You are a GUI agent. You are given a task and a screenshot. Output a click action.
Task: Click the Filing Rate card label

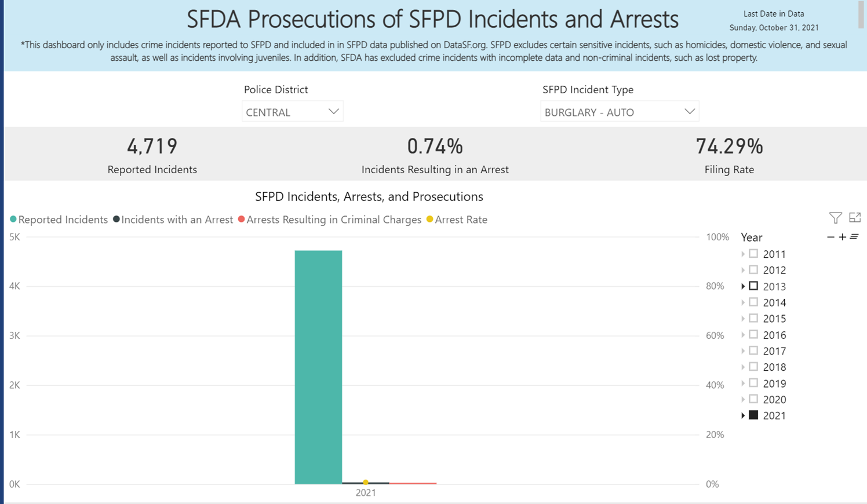pos(729,170)
